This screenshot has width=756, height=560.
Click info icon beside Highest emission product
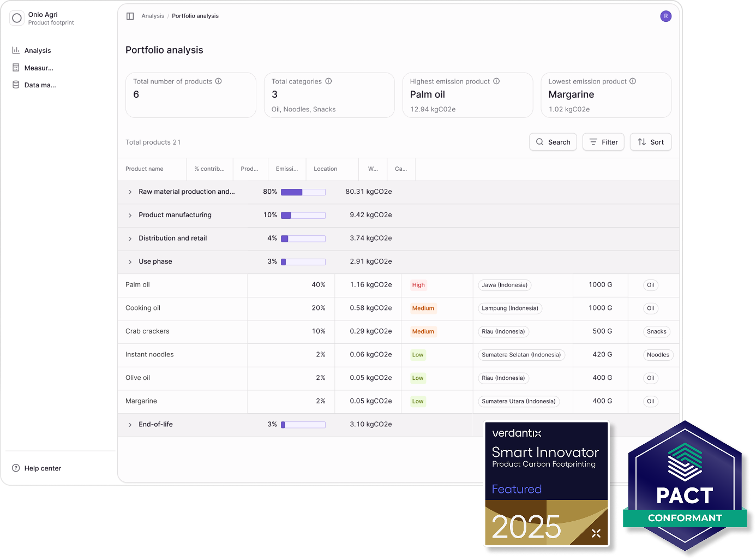point(496,81)
